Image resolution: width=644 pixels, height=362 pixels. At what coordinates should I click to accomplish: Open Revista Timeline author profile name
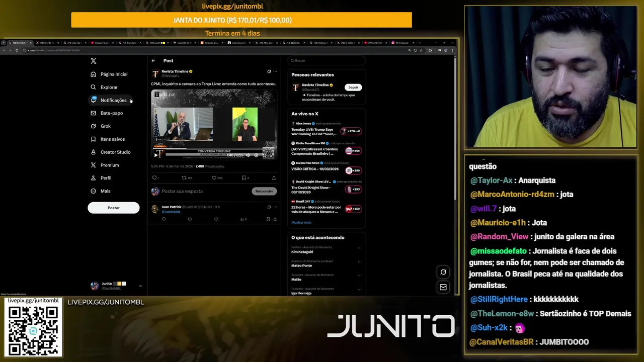(175, 71)
